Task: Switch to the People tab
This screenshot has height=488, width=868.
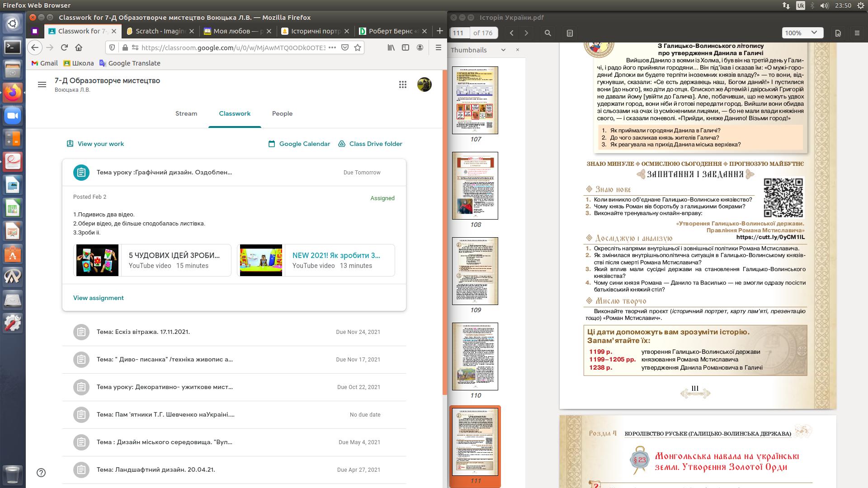Action: click(x=282, y=113)
